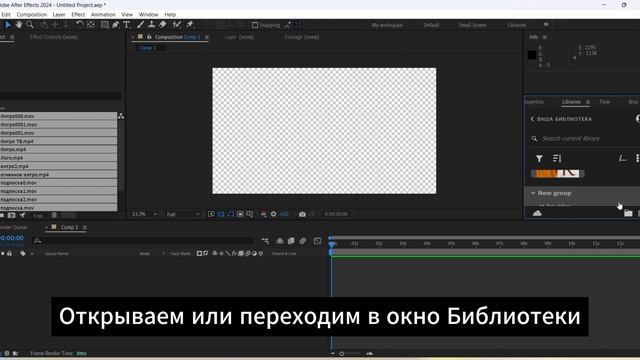Select the Hand tool
Image resolution: width=640 pixels, height=360 pixels.
click(x=19, y=25)
